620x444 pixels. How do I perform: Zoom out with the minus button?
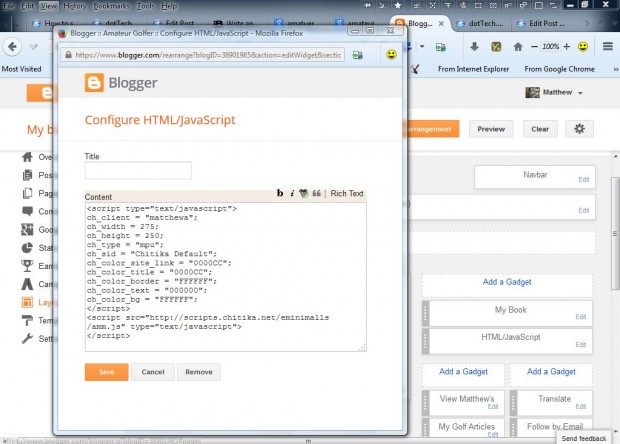pos(534,47)
